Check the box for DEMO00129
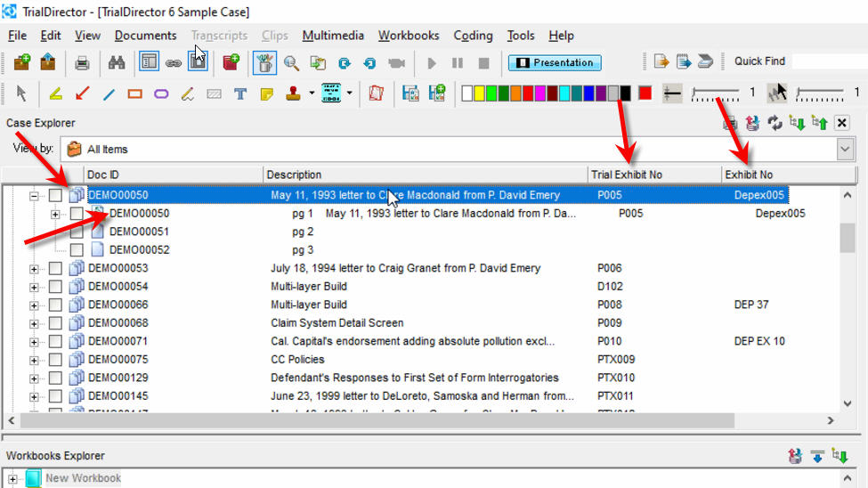Viewport: 868px width, 488px height. click(55, 378)
